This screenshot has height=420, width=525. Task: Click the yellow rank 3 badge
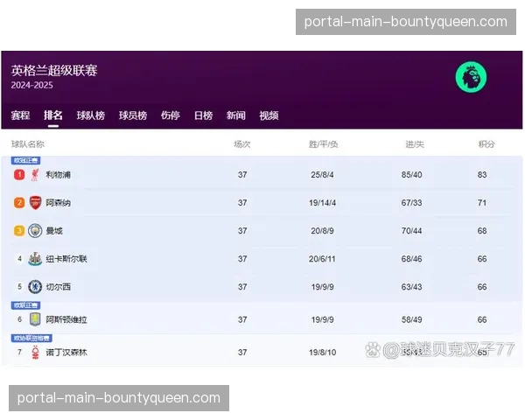[19, 231]
